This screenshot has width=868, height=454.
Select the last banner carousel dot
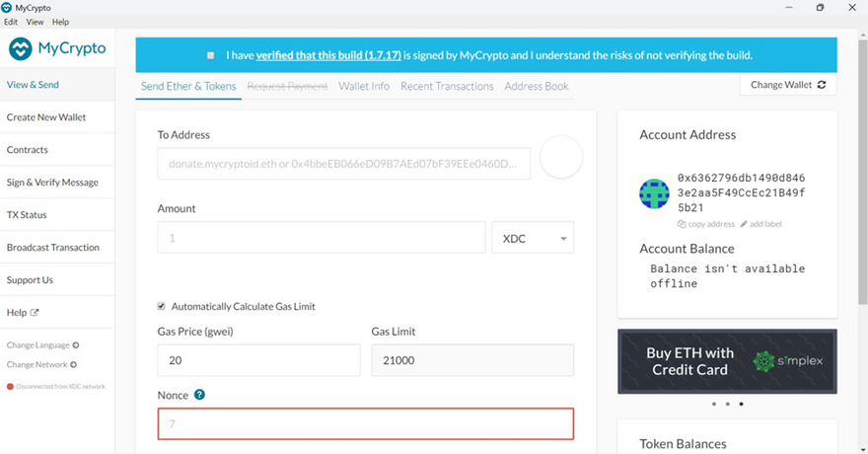741,404
